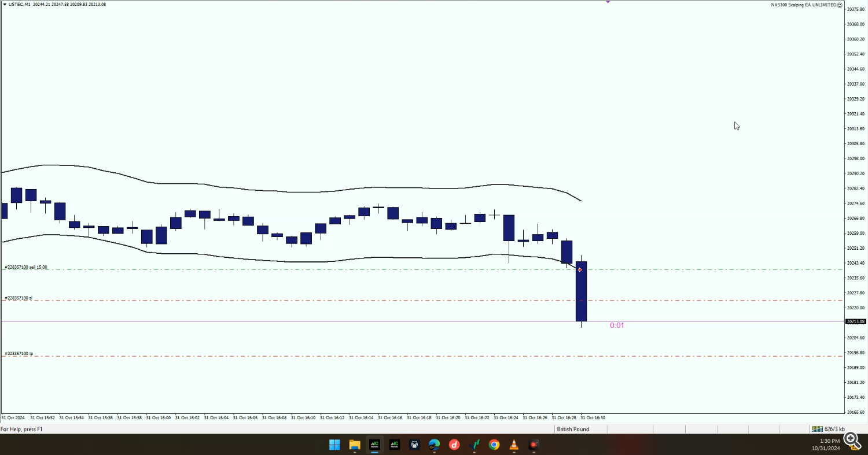Screen dimensions: 868x455
Task: Click the 20282.40 price scale label
Action: 856,188
